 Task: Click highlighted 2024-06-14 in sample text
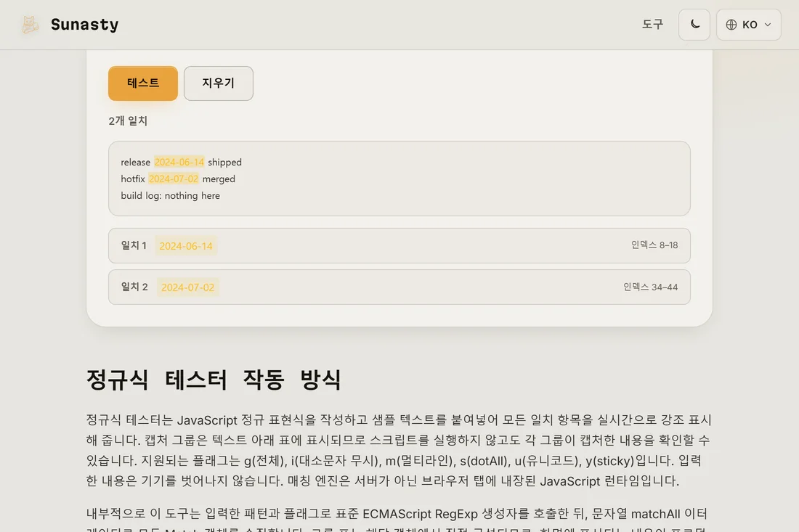click(179, 162)
